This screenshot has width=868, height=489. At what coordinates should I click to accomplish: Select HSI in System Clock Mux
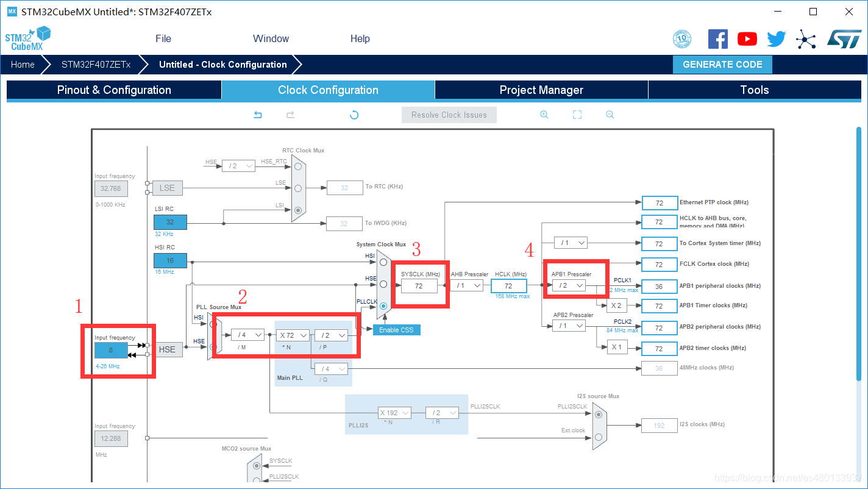tap(383, 262)
